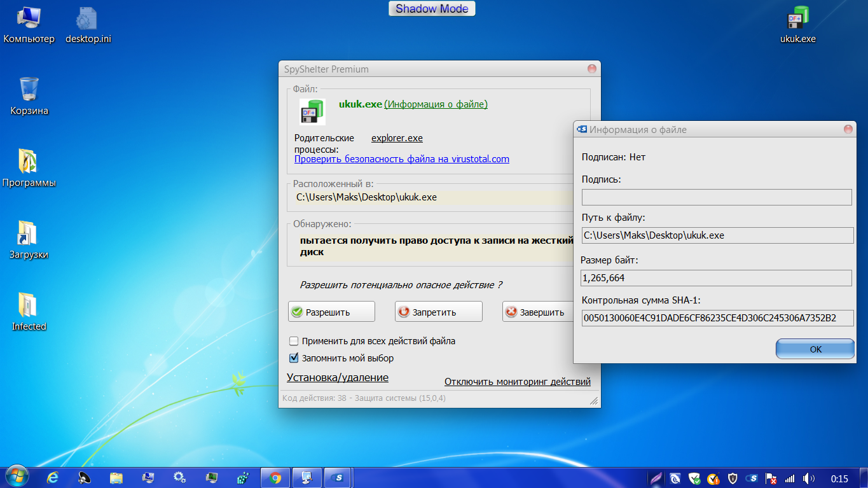This screenshot has width=868, height=488.
Task: Click the volume speaker tray icon
Action: click(808, 478)
